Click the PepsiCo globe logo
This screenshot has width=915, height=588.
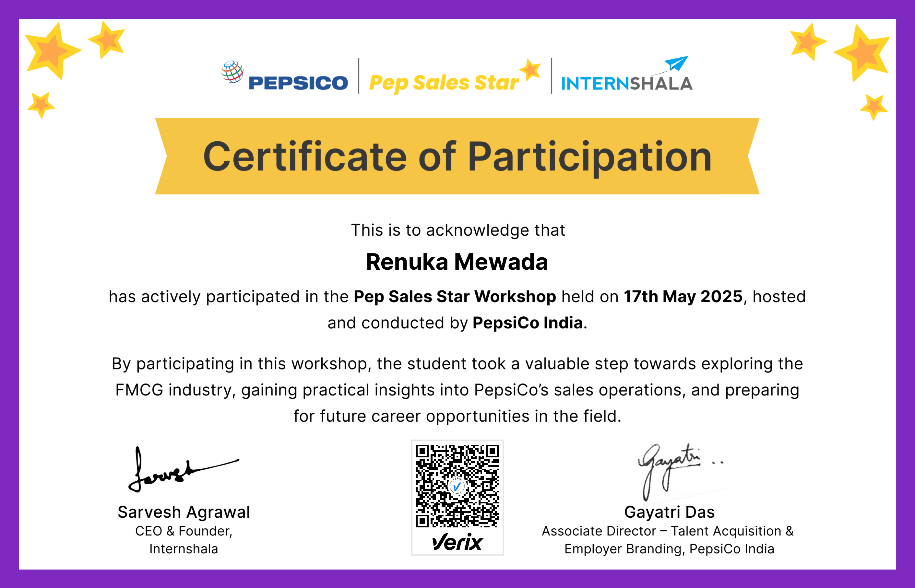coord(232,71)
